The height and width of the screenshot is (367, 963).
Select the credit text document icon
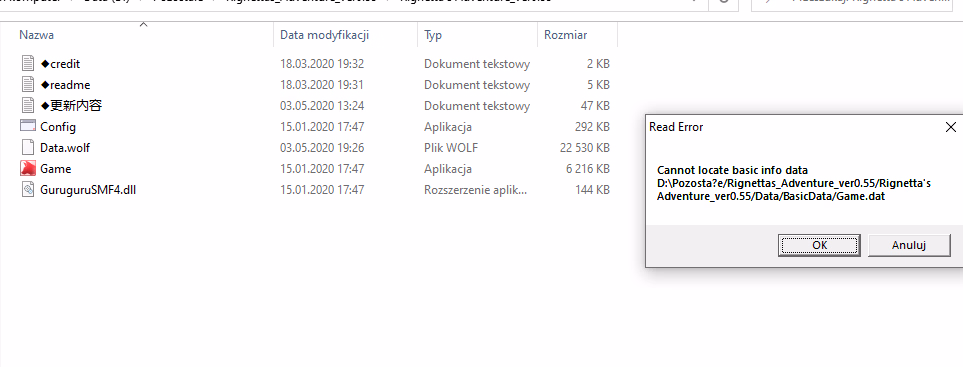coord(28,64)
